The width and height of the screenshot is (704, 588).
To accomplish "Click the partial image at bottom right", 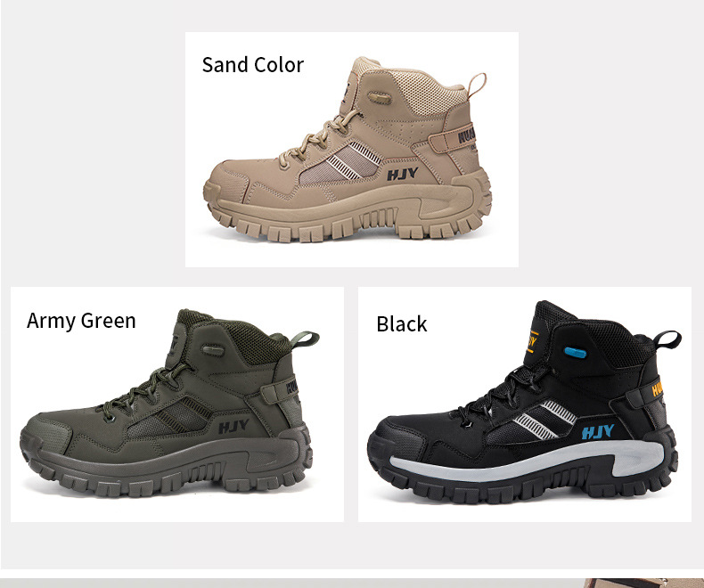I will (643, 583).
